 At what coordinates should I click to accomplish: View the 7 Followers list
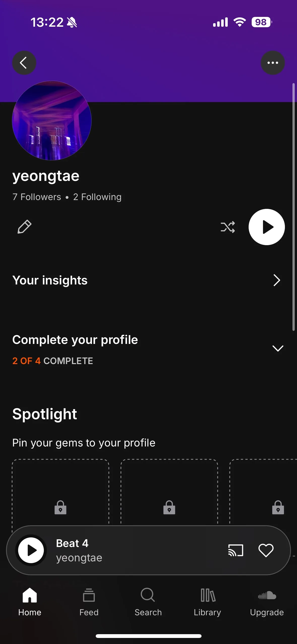37,197
